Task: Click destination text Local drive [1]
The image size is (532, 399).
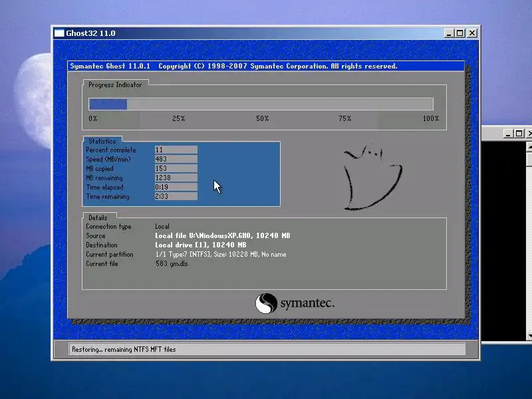Action: (x=182, y=245)
